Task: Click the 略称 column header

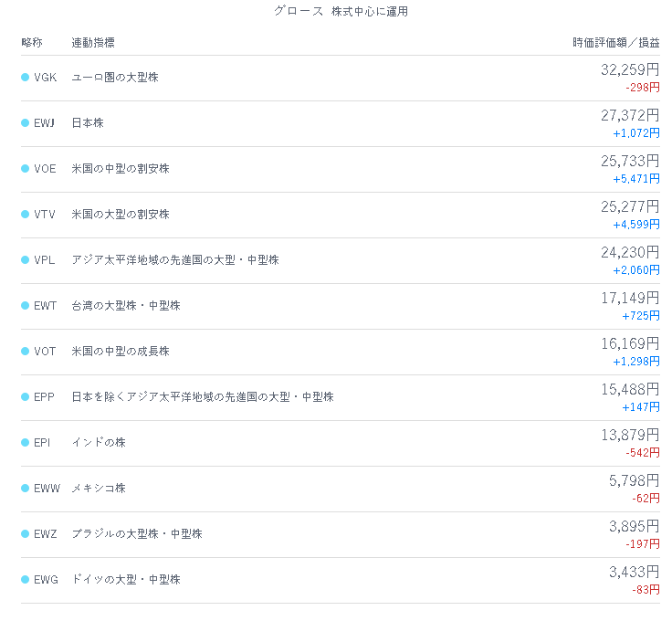Action: [32, 42]
